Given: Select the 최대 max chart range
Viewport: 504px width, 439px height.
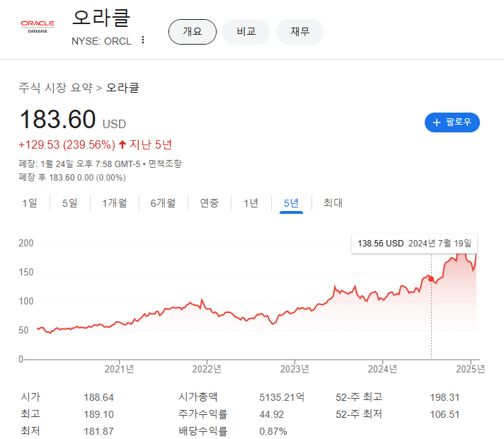Looking at the screenshot, I should [333, 203].
